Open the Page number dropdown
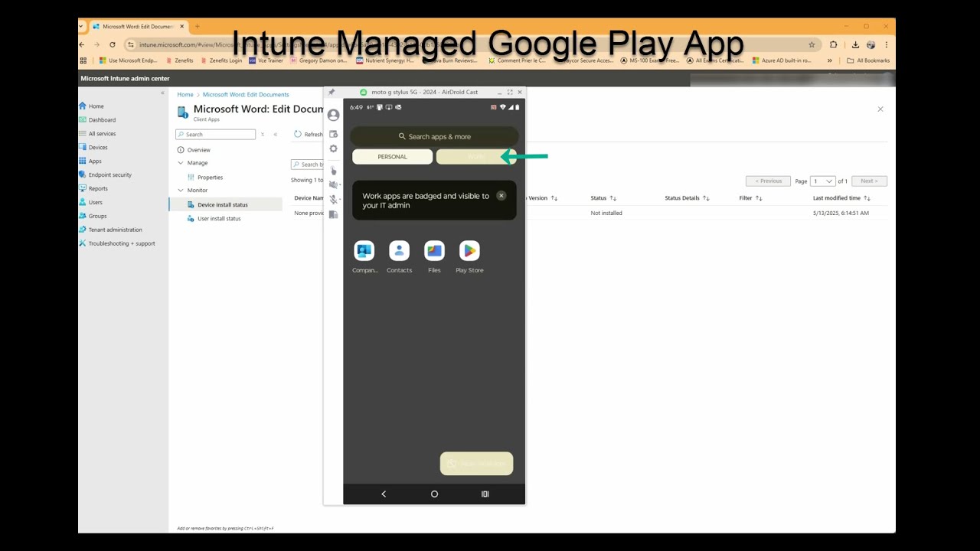Image resolution: width=980 pixels, height=551 pixels. point(823,181)
